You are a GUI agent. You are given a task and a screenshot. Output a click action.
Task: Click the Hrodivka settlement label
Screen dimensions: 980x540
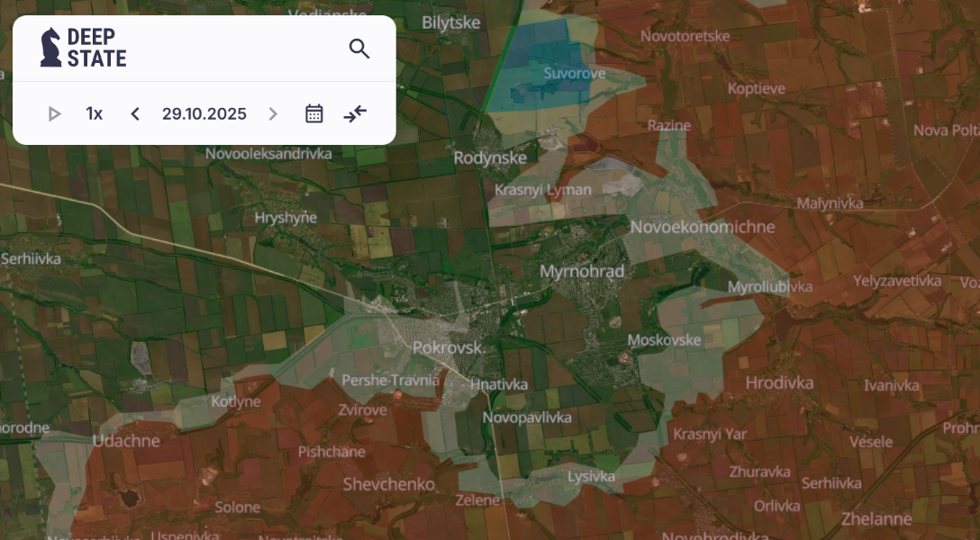tap(779, 382)
